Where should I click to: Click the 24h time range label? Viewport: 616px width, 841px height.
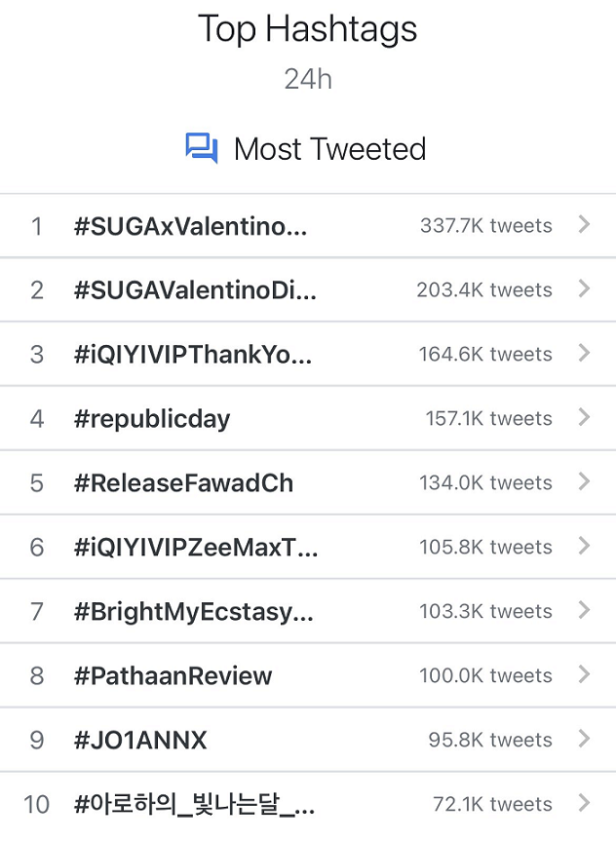308,79
